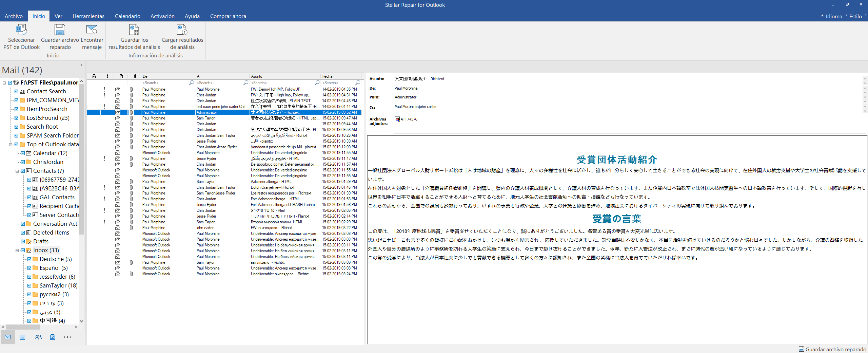Screen dimensions: 868x353
Task: Sort by Fecha column header
Action: click(341, 76)
